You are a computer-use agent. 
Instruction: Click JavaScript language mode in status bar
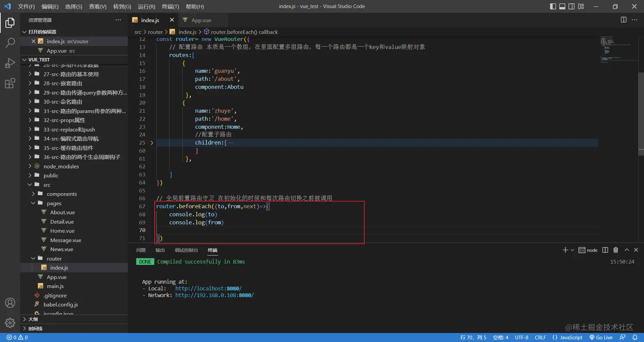[x=571, y=337]
